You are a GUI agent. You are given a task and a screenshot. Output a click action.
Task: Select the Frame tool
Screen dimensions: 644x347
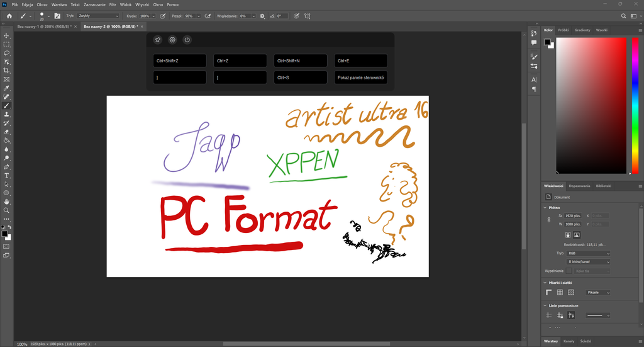(x=6, y=79)
